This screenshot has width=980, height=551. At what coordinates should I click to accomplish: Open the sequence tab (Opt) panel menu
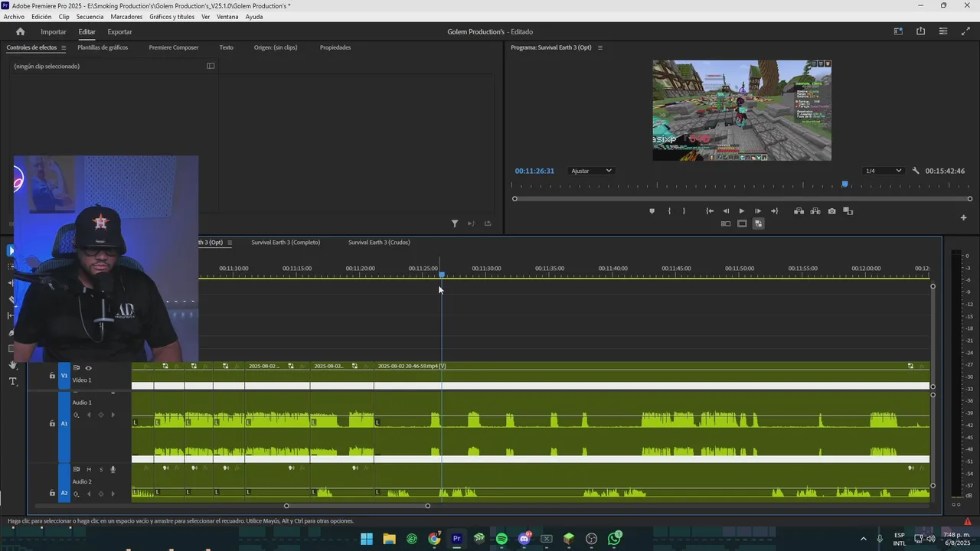click(229, 243)
